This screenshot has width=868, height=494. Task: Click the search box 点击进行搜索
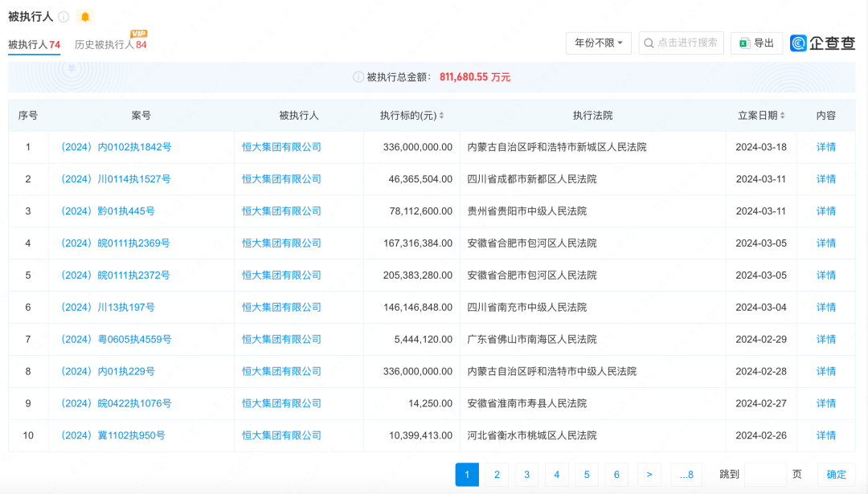[x=681, y=43]
